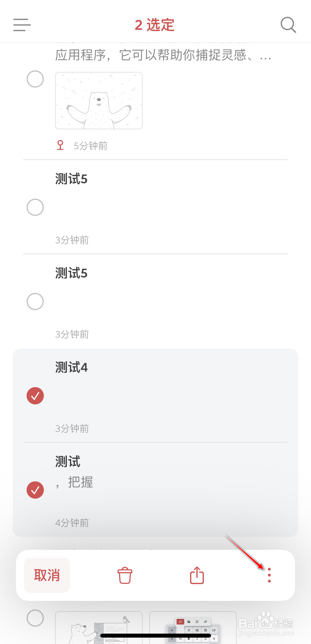Share selected notes via share icon
311x644 pixels.
197,575
